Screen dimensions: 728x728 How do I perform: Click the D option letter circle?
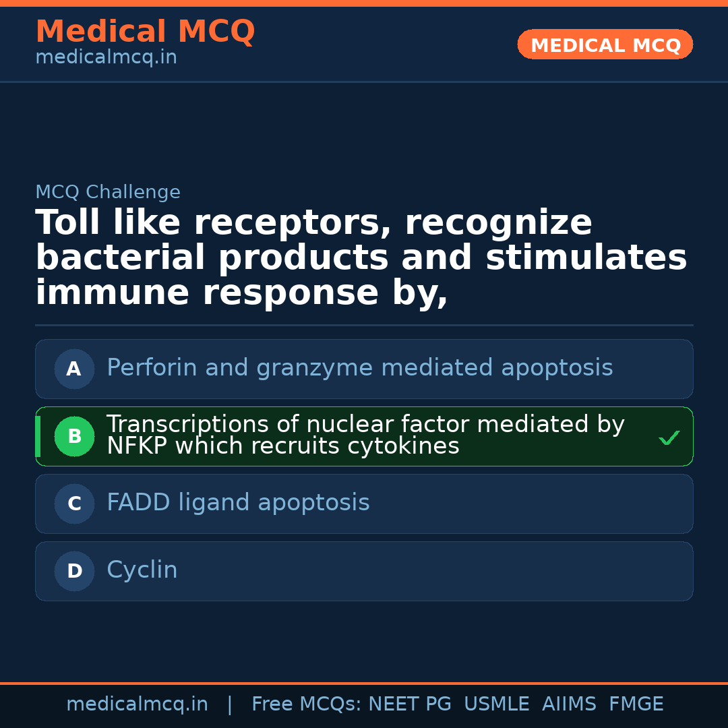pos(74,571)
